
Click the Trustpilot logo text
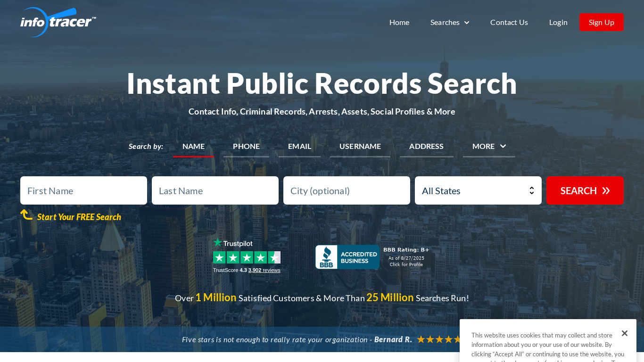pos(233,243)
